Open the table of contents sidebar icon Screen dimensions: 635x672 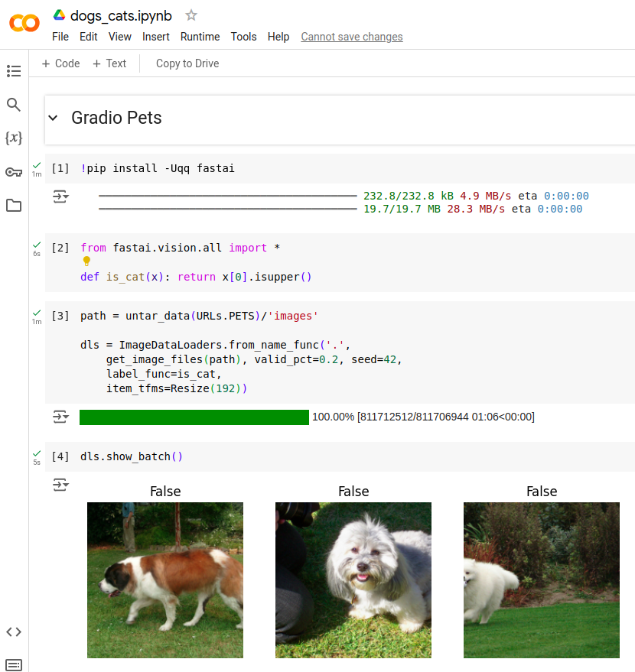point(14,71)
